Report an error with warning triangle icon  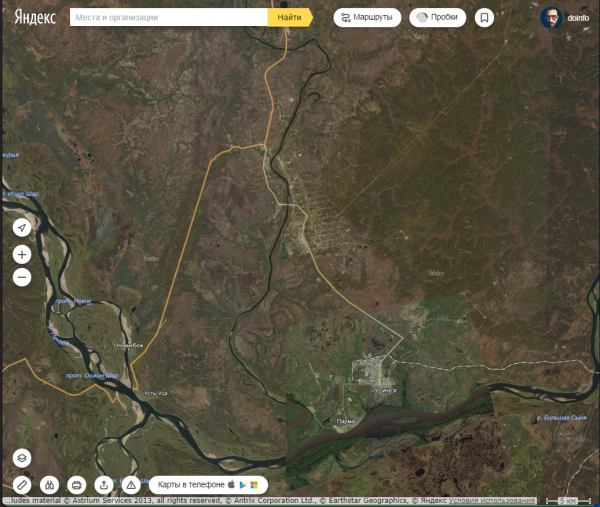[x=131, y=485]
